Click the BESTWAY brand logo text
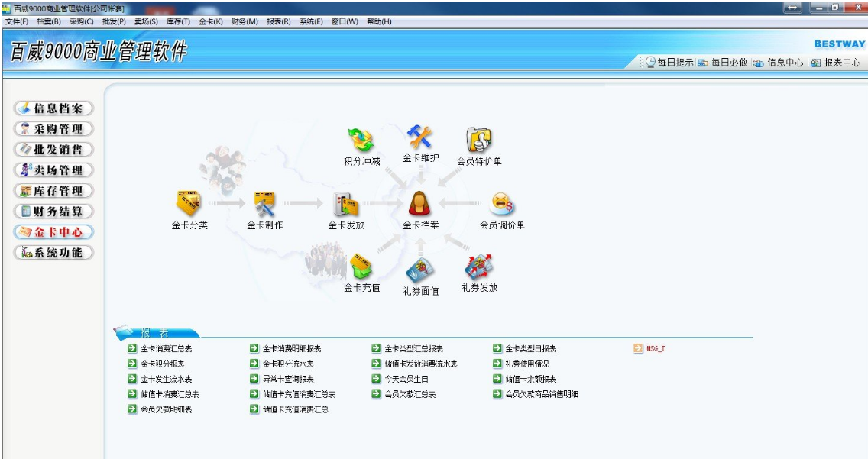This screenshot has height=459, width=868. pyautogui.click(x=839, y=44)
